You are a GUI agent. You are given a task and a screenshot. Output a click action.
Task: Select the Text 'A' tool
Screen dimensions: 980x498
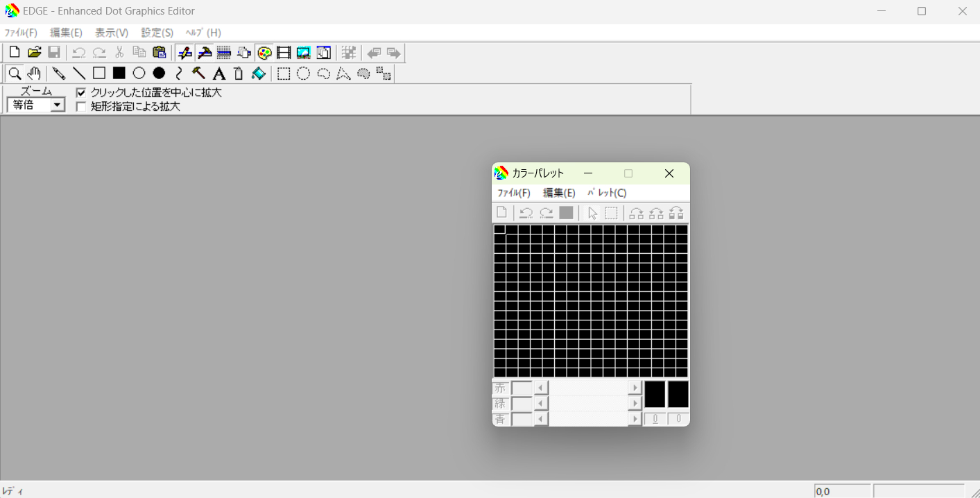[x=219, y=74]
